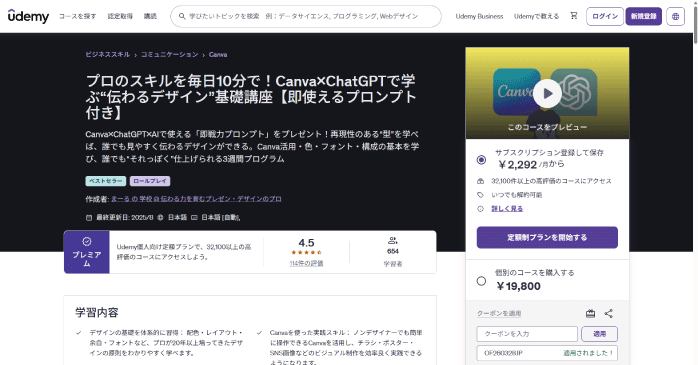
Task: Click the subtitle captions icon
Action: tap(194, 218)
